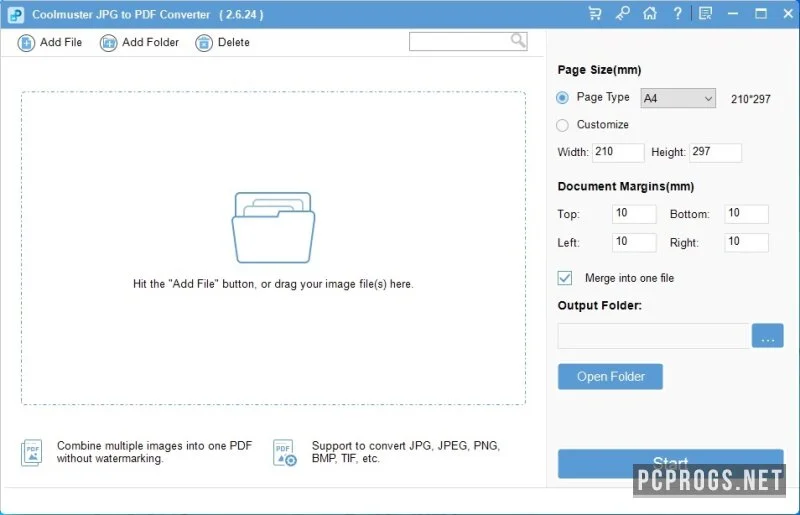Image resolution: width=800 pixels, height=515 pixels.
Task: Open the A4 page type dropdown
Action: [678, 99]
